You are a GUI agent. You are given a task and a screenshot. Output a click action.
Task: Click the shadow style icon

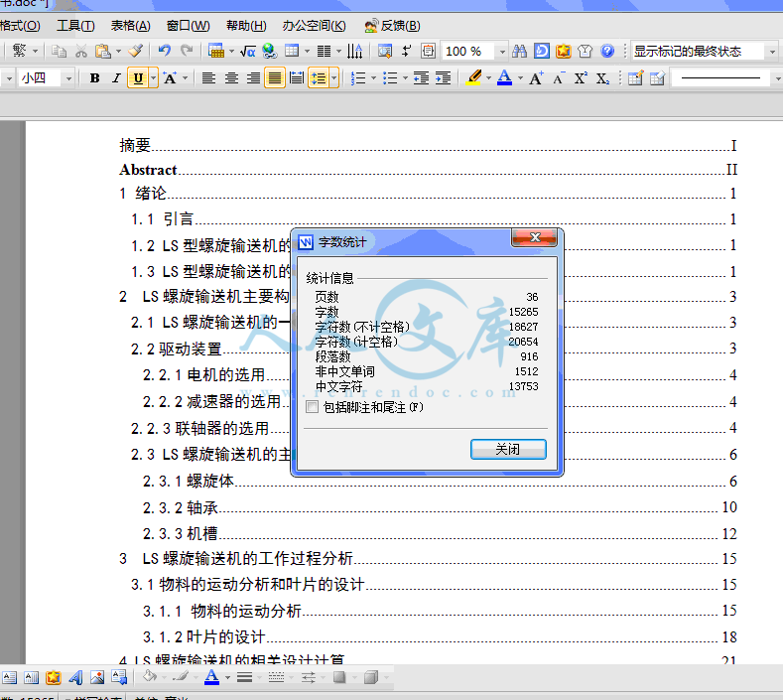339,677
